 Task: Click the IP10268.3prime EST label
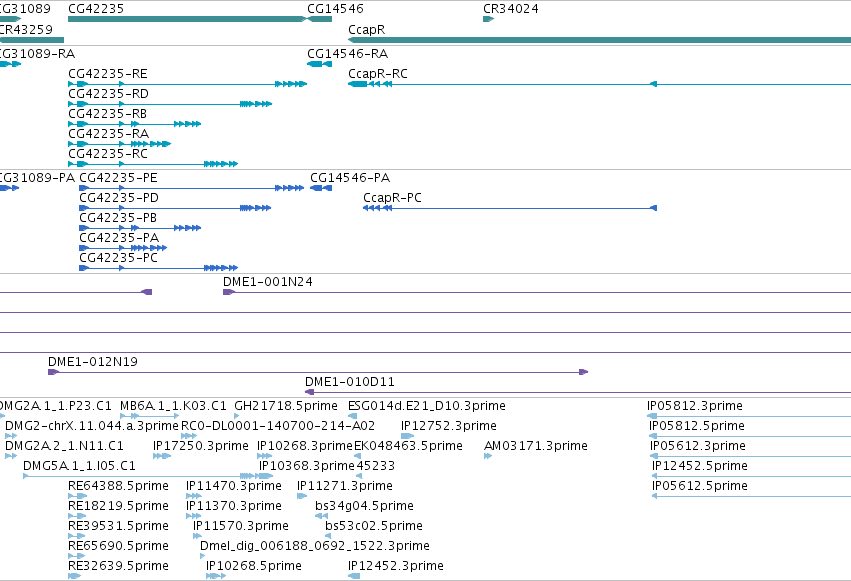pos(305,446)
